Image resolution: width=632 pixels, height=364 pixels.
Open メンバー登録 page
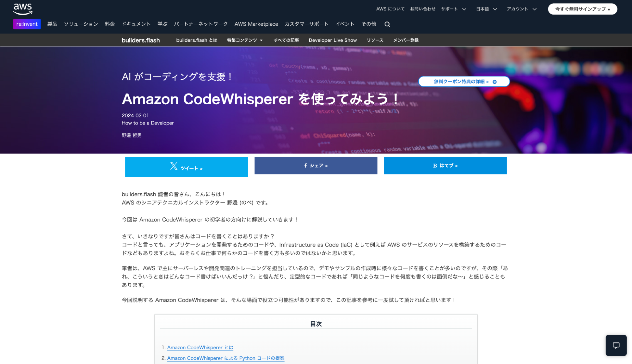click(x=406, y=40)
